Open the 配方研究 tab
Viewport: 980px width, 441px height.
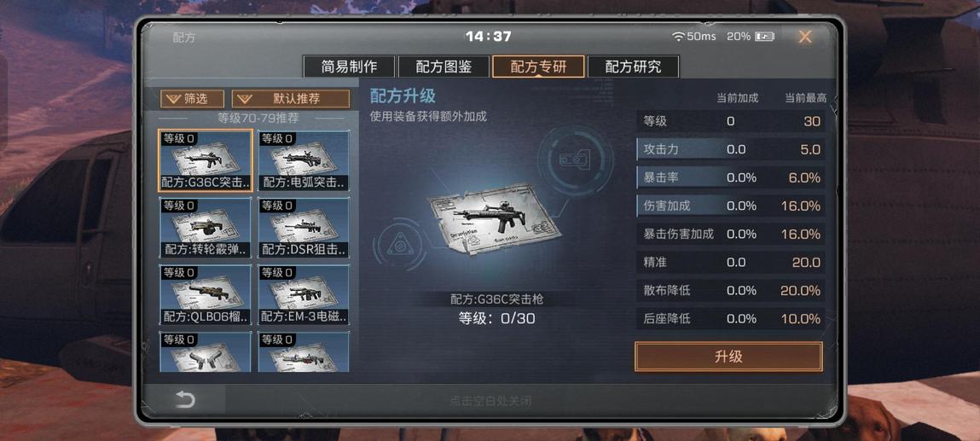(x=633, y=67)
